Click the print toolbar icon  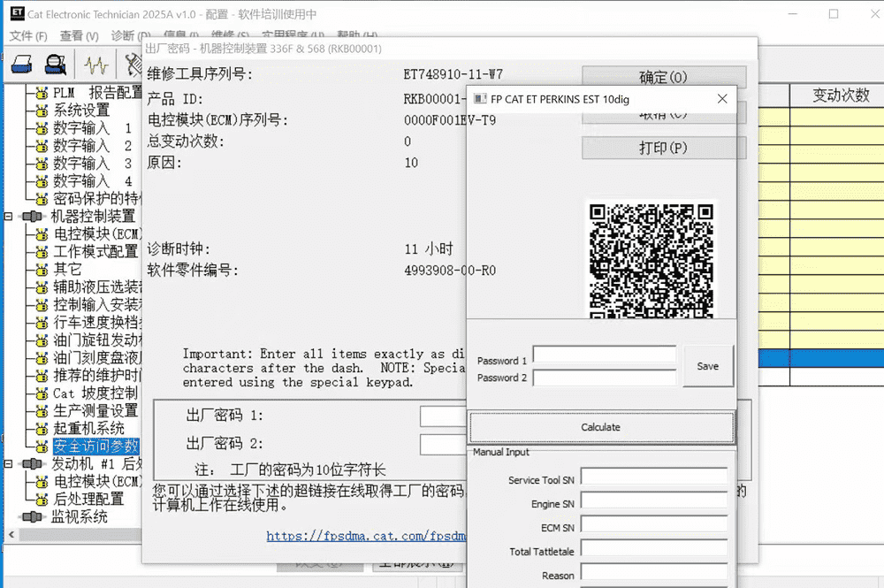[x=22, y=65]
